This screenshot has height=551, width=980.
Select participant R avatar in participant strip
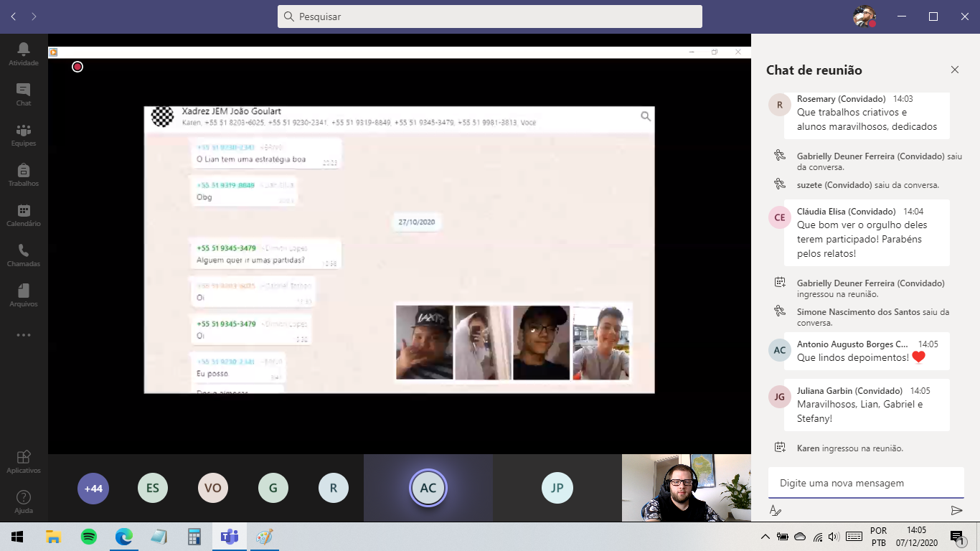(x=334, y=489)
